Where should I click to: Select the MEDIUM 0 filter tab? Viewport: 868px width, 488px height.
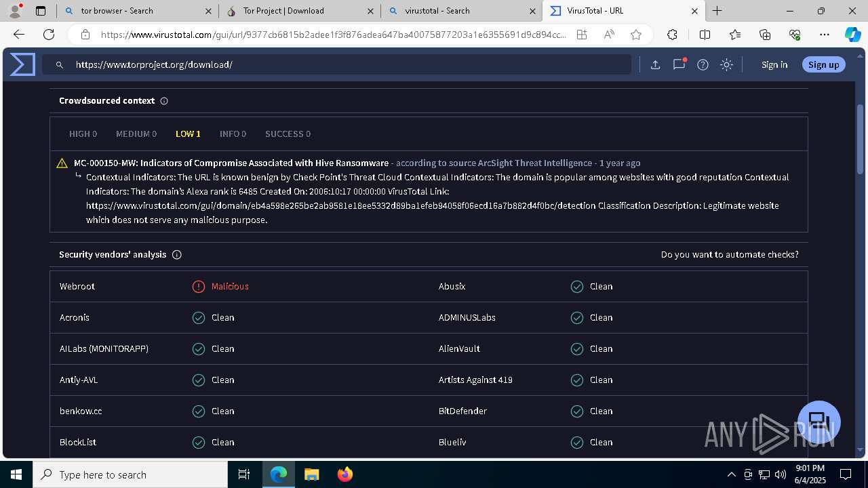(x=136, y=134)
